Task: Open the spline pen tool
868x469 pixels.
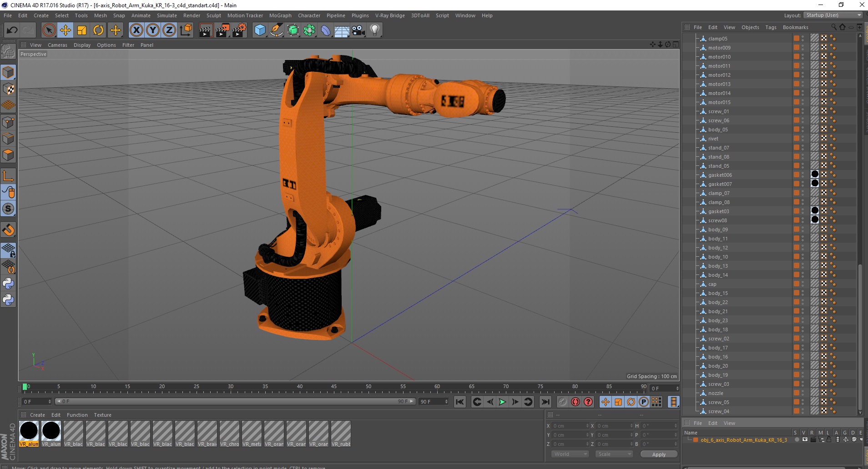Action: tap(277, 30)
